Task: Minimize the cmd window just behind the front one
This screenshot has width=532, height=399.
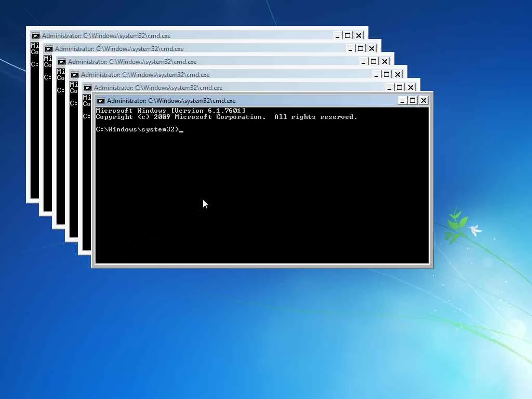Action: pos(389,87)
